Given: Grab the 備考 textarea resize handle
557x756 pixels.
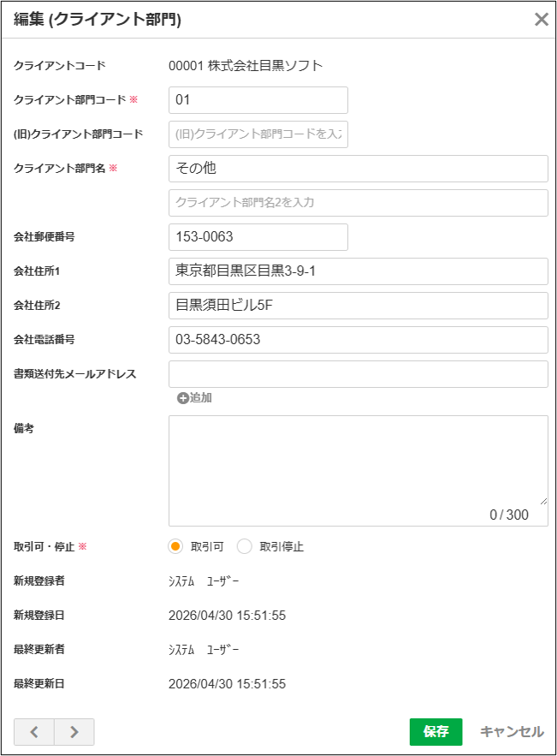Looking at the screenshot, I should coord(543,502).
